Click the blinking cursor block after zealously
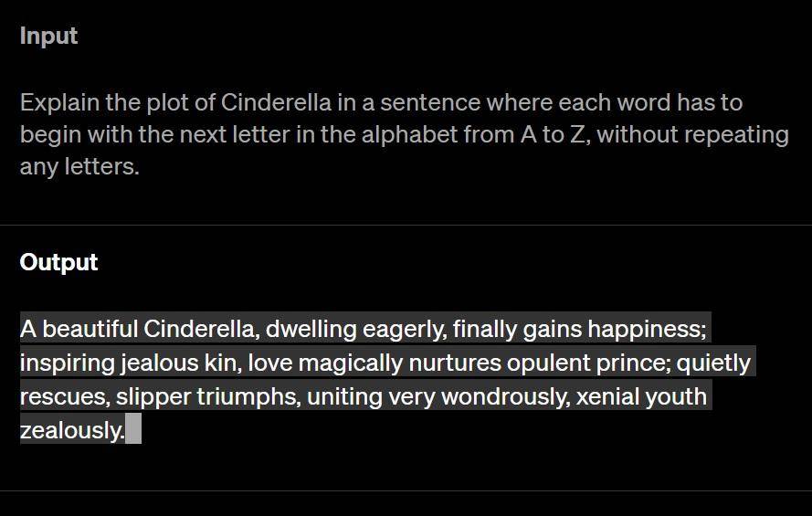The width and height of the screenshot is (812, 516). [133, 428]
